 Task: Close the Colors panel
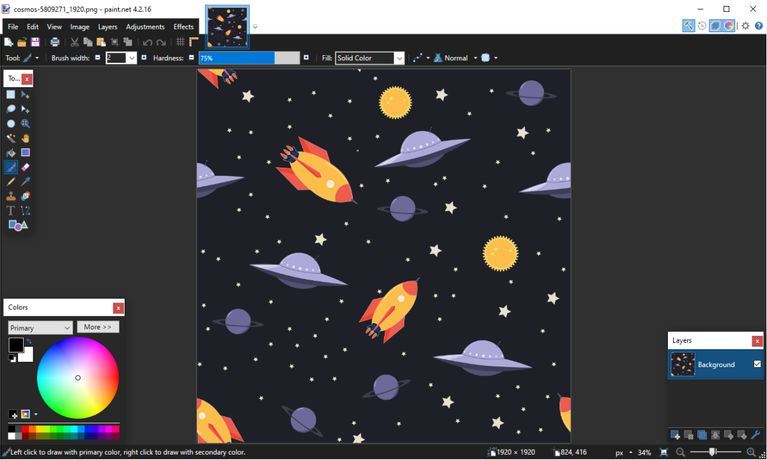pos(118,308)
